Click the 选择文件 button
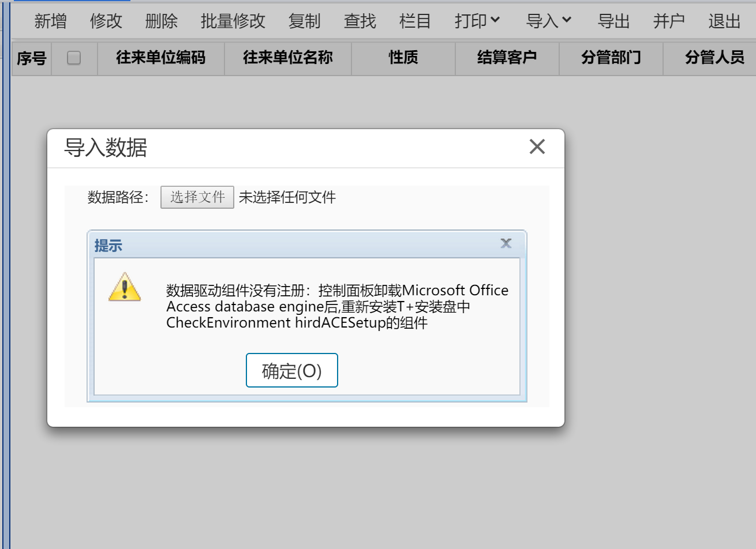Image resolution: width=756 pixels, height=549 pixels. pos(197,197)
